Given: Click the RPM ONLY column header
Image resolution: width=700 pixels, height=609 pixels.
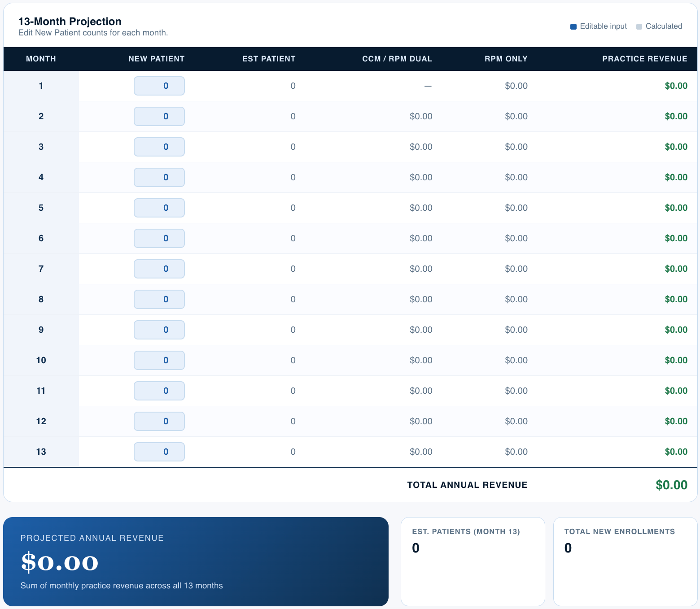Looking at the screenshot, I should coord(506,59).
